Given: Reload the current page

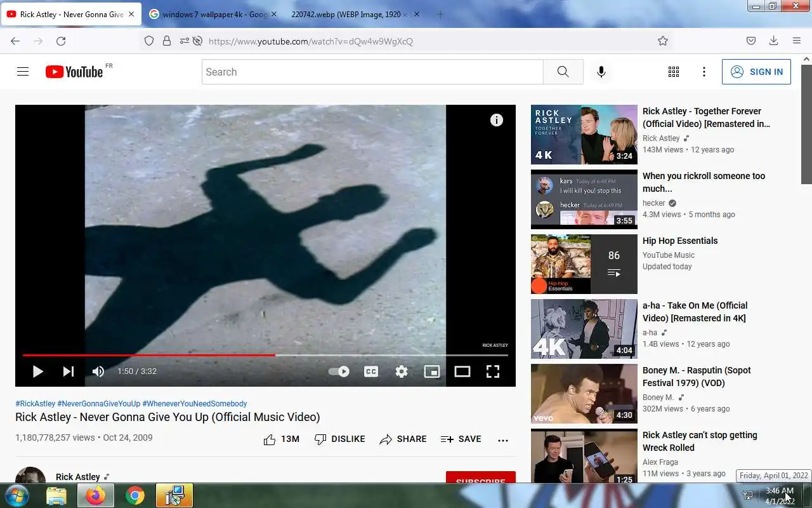Looking at the screenshot, I should (61, 41).
